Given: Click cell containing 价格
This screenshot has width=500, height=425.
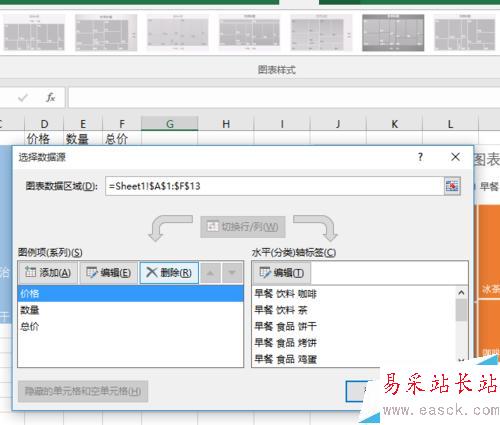Looking at the screenshot, I should coord(44,138).
